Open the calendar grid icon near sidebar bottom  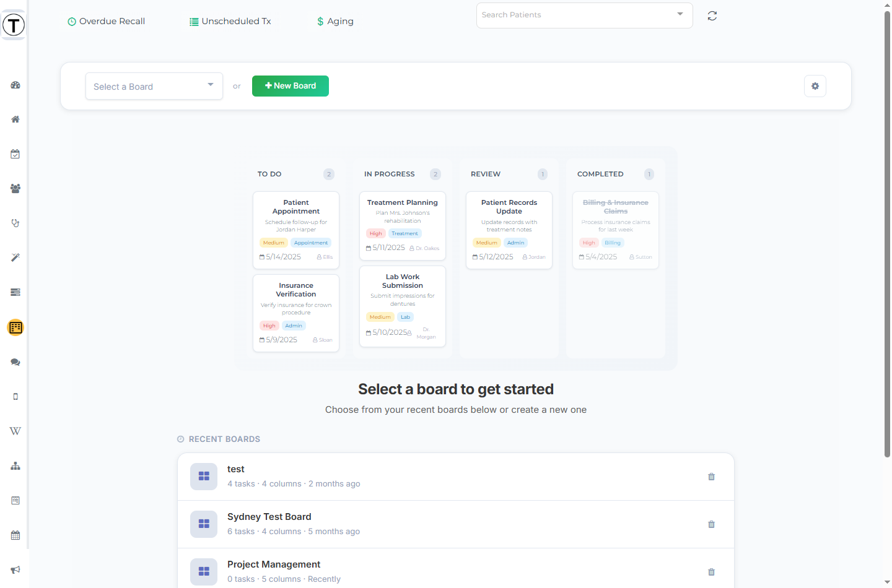click(15, 535)
